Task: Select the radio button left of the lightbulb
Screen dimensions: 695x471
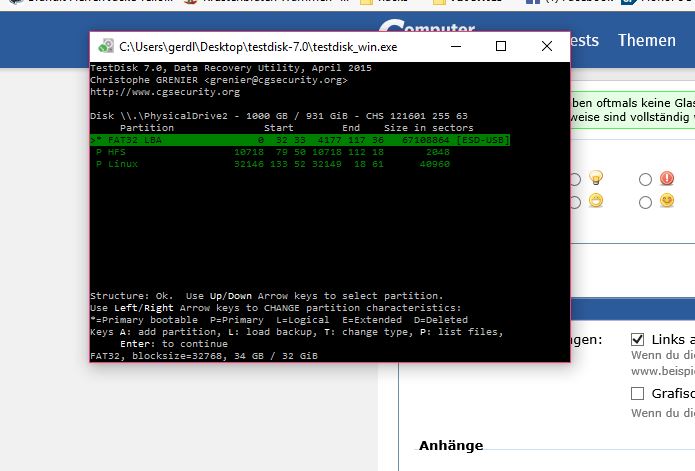Action: coord(575,179)
